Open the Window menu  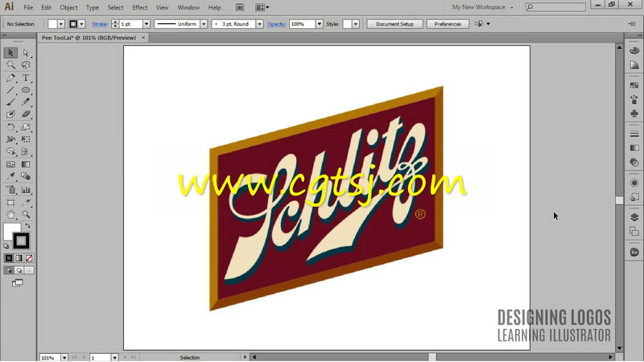[188, 7]
